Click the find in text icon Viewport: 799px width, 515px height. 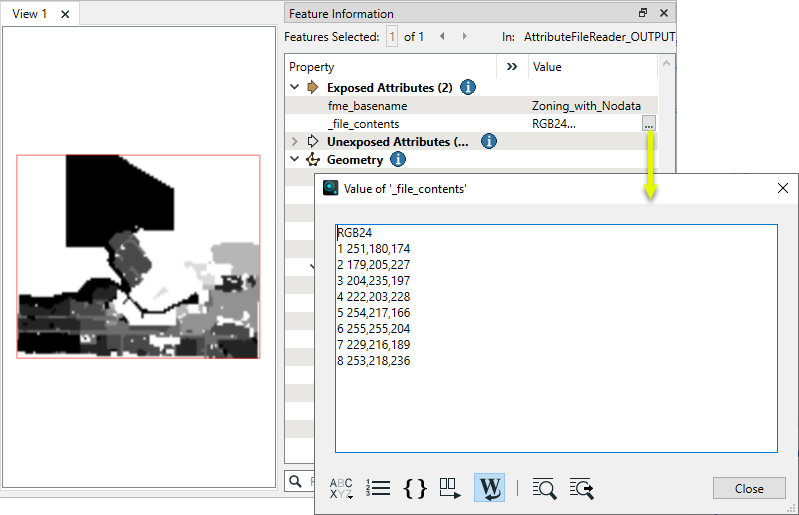tap(544, 488)
